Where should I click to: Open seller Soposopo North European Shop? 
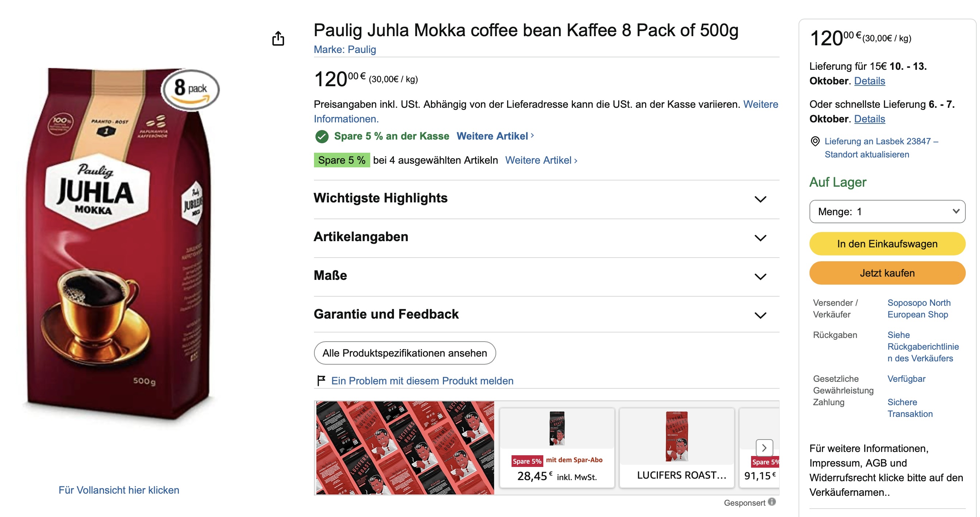(919, 308)
